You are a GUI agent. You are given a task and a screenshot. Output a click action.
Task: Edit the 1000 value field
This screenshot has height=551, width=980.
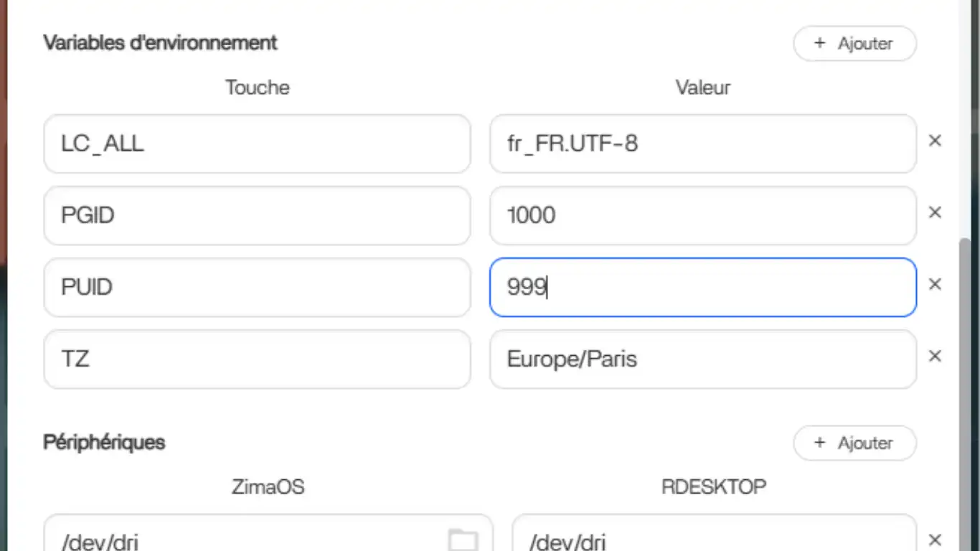pos(703,215)
